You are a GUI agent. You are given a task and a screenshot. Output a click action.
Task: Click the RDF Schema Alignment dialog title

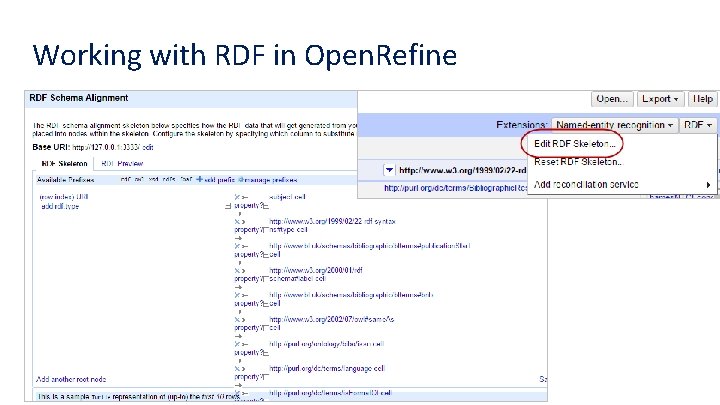coord(79,98)
